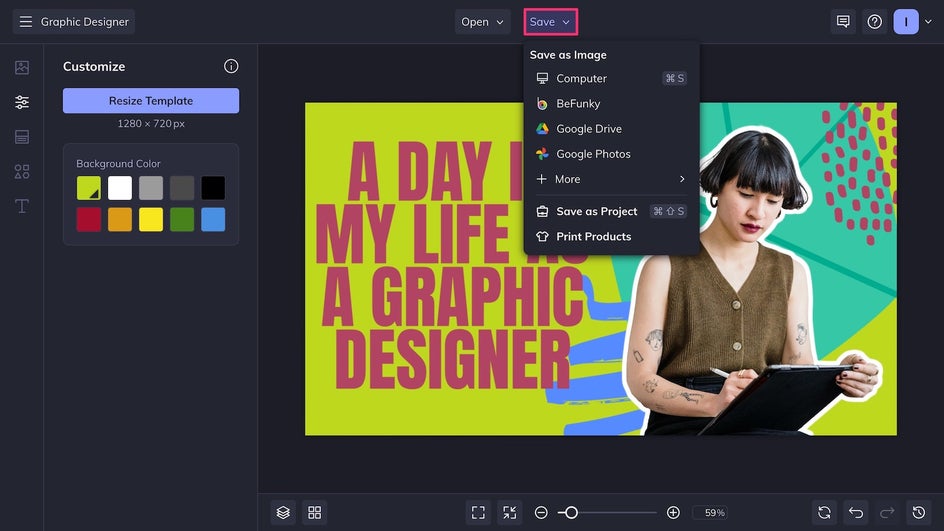Choose Save as Project

tap(611, 211)
